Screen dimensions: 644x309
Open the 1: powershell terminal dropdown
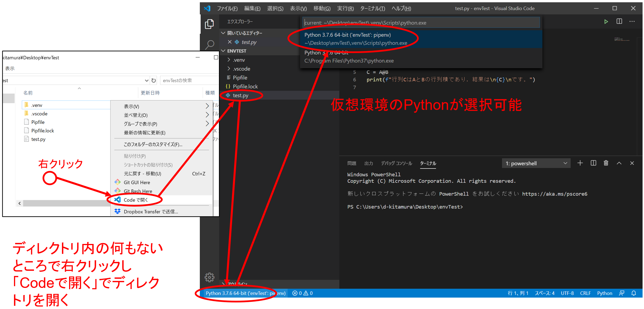pyautogui.click(x=536, y=163)
